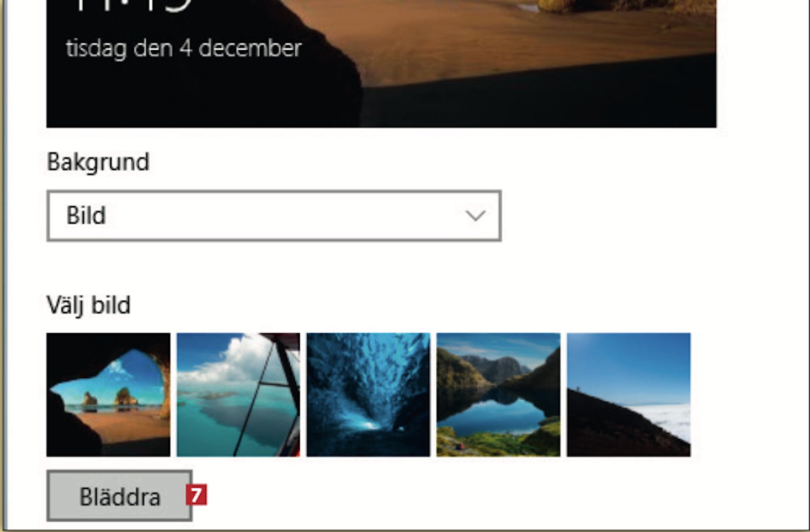This screenshot has width=810, height=532.
Task: Open the Bakgrund combo box showing Bild
Action: click(x=274, y=216)
